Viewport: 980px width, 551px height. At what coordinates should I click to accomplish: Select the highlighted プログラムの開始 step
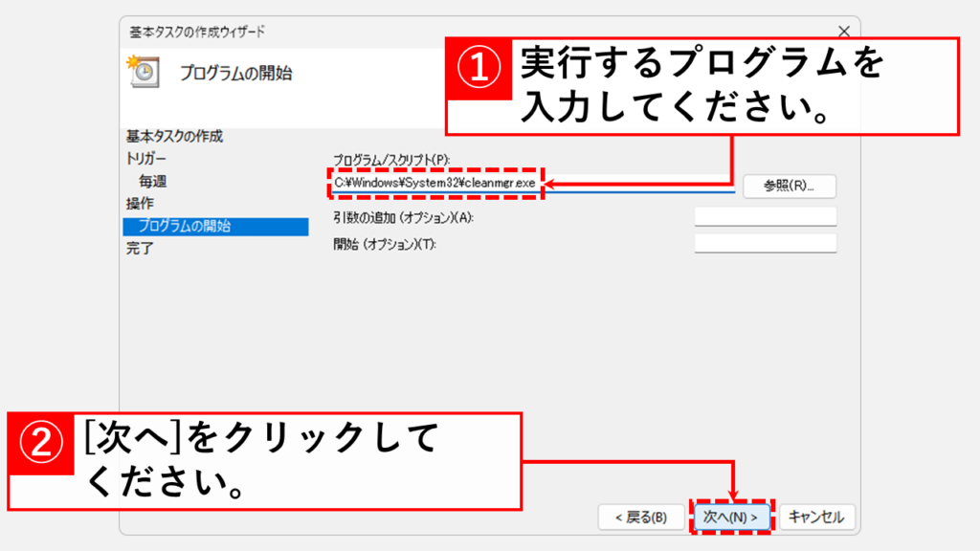click(215, 226)
